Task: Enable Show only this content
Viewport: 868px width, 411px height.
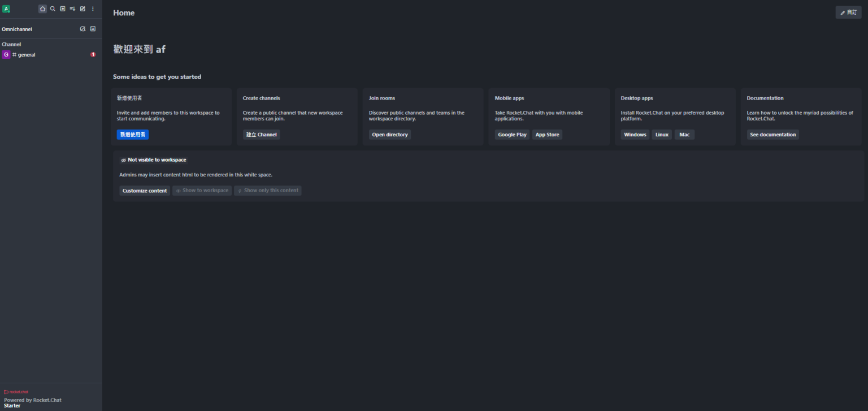Action: 267,191
